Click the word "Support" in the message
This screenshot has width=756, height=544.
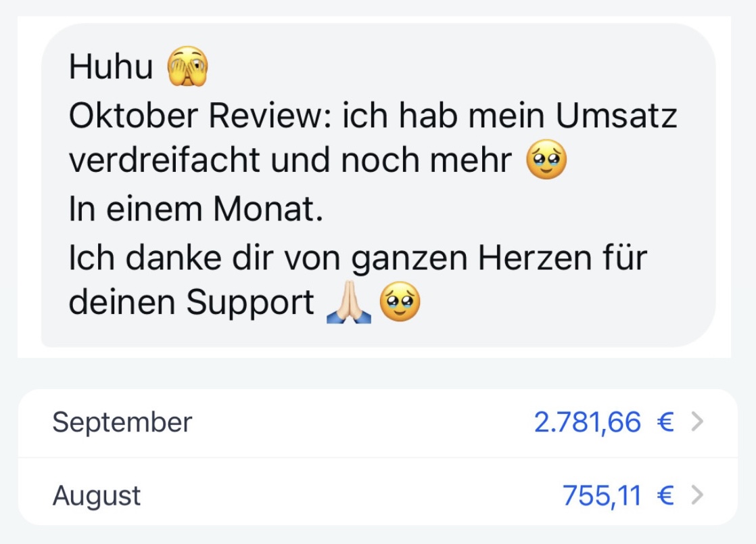click(250, 303)
